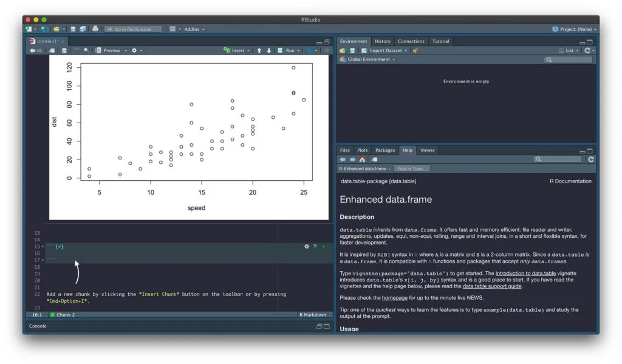Save Untitled1 with the editor toolbar save icon
622x364 pixels.
pos(64,51)
